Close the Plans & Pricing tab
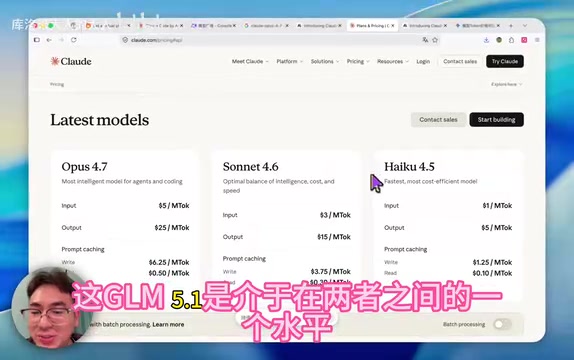Image resolution: width=574 pixels, height=360 pixels. [393, 26]
